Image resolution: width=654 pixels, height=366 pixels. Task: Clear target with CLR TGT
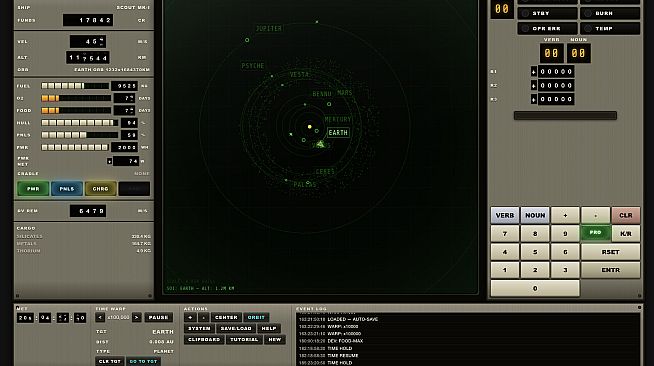[110, 361]
